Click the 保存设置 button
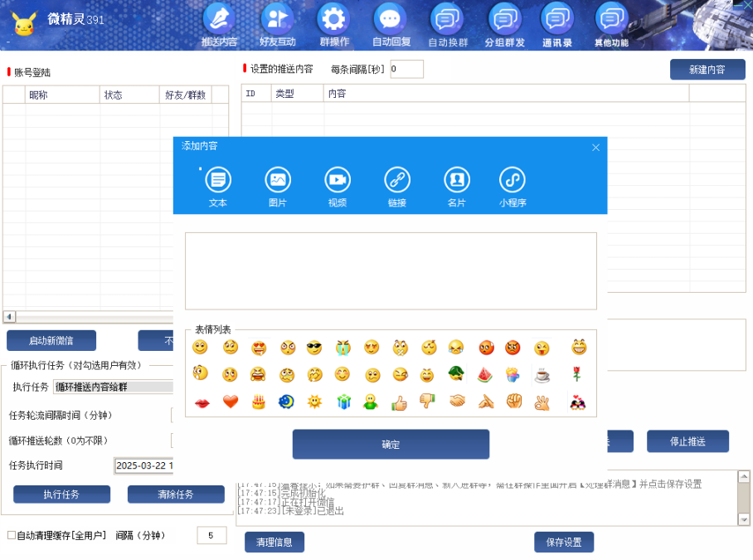 pyautogui.click(x=564, y=543)
